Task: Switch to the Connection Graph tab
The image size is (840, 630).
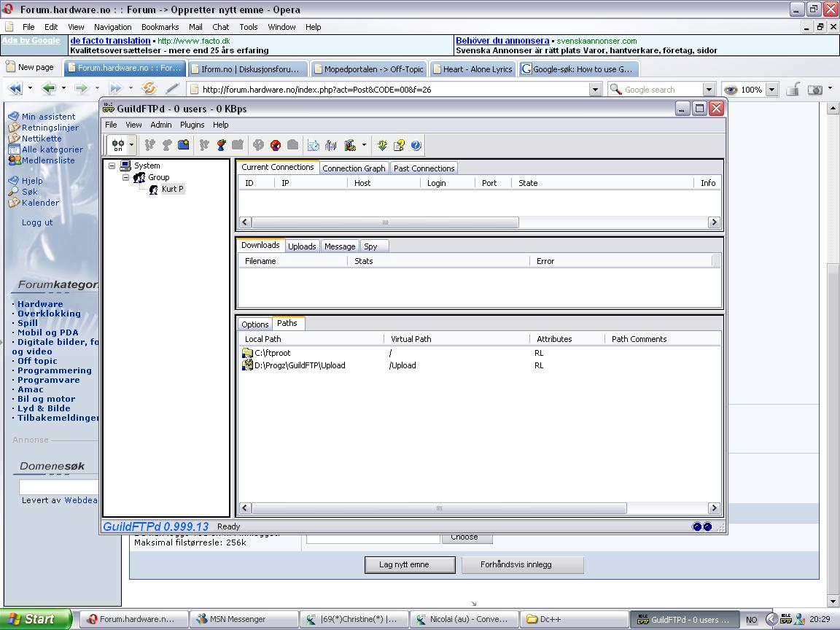Action: (x=354, y=168)
